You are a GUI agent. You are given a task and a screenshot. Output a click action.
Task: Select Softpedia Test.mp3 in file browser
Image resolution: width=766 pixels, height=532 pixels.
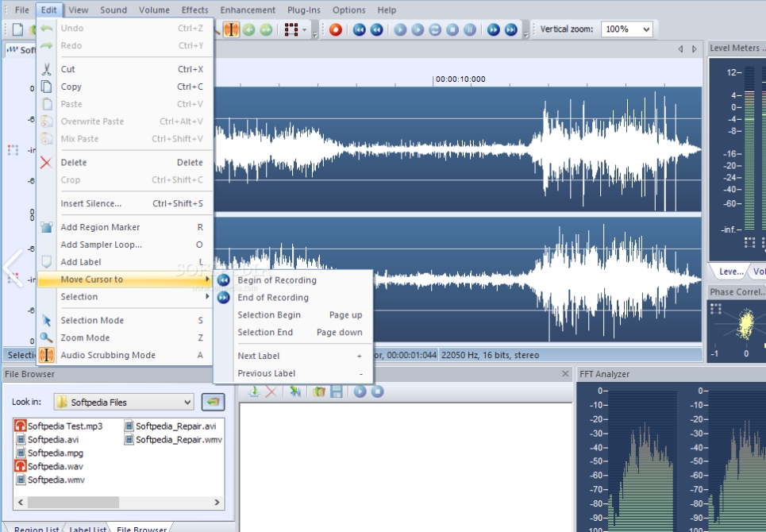[59, 426]
